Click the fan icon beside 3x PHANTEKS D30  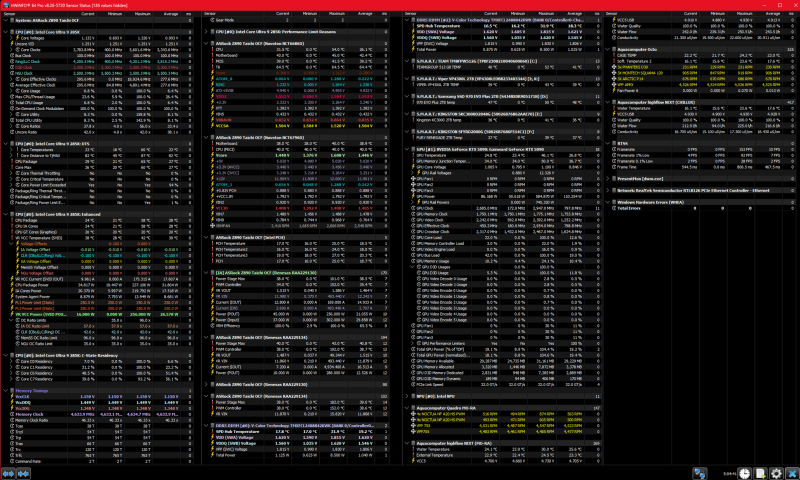614,67
